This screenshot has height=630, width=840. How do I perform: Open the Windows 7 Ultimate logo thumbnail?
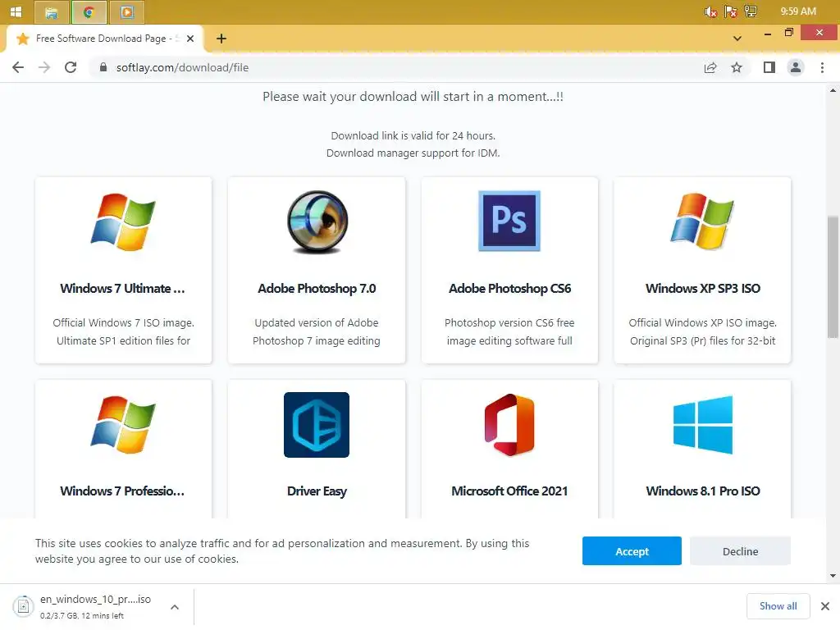pos(123,221)
